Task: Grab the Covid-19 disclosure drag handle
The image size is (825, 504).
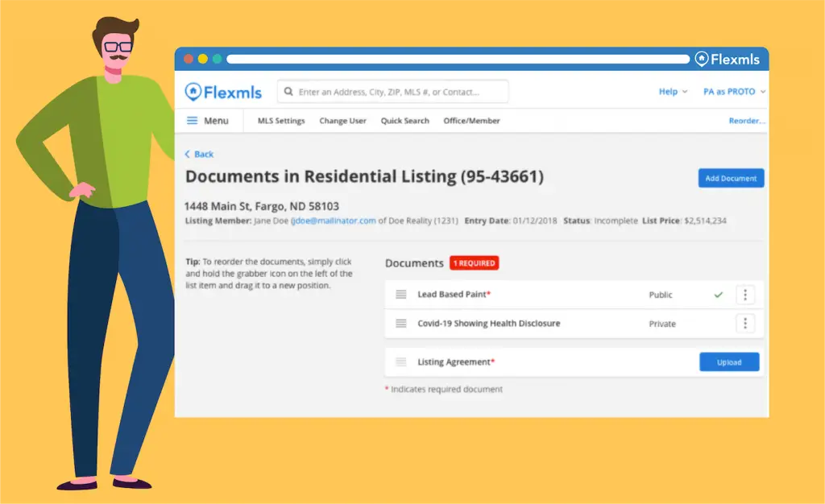Action: click(x=401, y=324)
